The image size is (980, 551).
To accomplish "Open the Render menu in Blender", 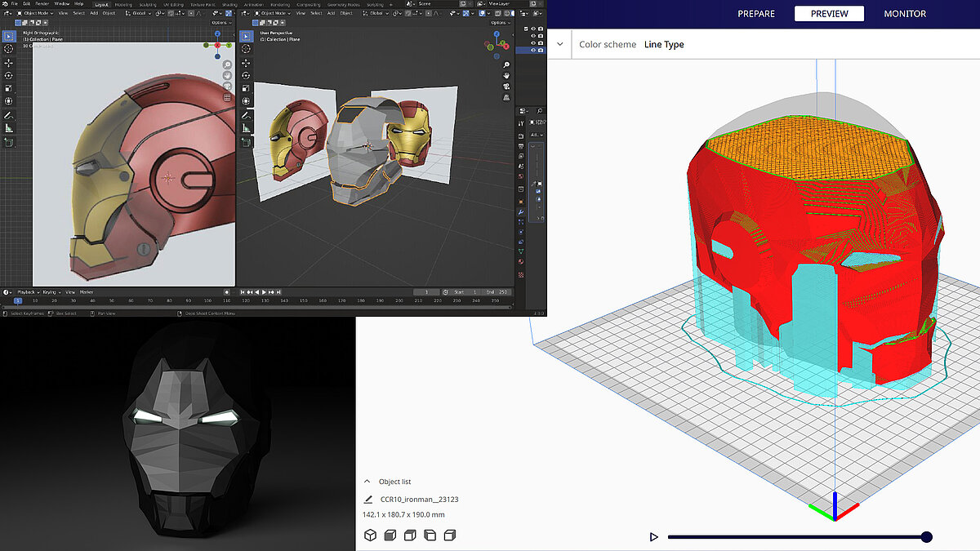I will click(x=42, y=4).
